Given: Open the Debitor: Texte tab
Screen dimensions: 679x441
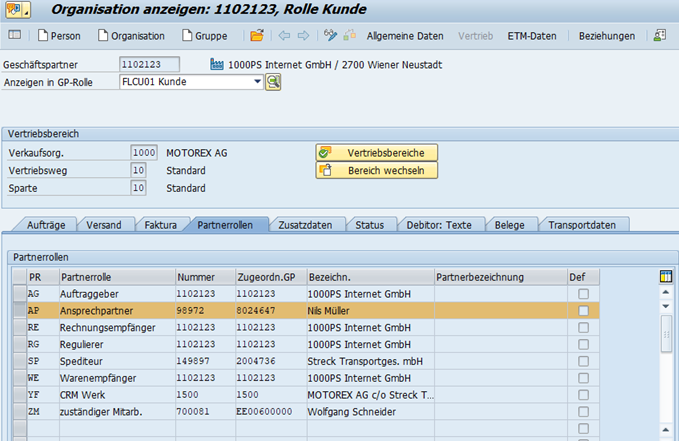Looking at the screenshot, I should (439, 225).
